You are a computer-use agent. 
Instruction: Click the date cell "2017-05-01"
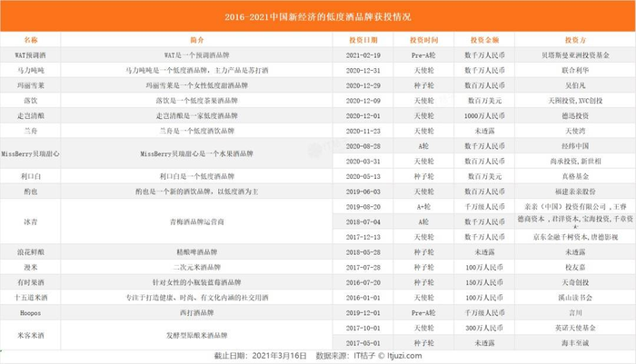click(363, 343)
